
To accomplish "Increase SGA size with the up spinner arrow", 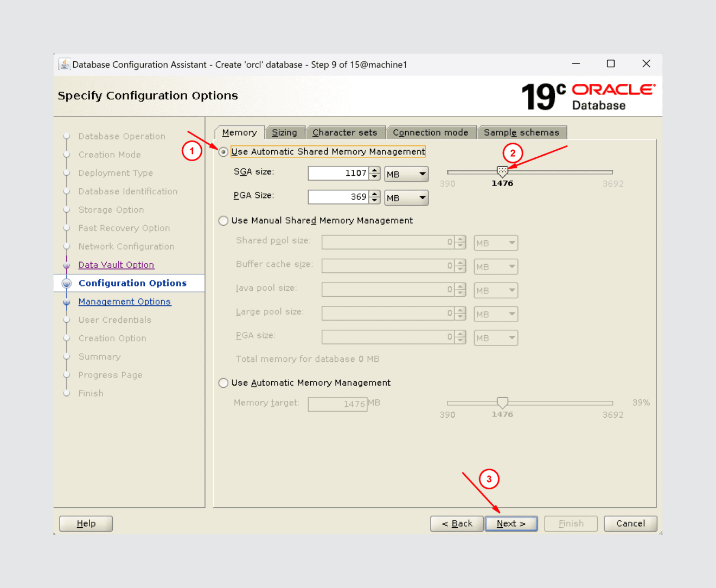I will 375,170.
